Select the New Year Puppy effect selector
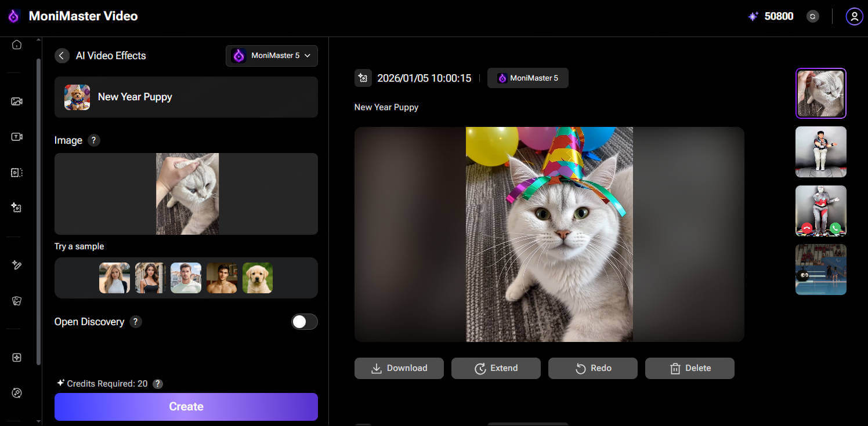This screenshot has width=868, height=426. 186,97
